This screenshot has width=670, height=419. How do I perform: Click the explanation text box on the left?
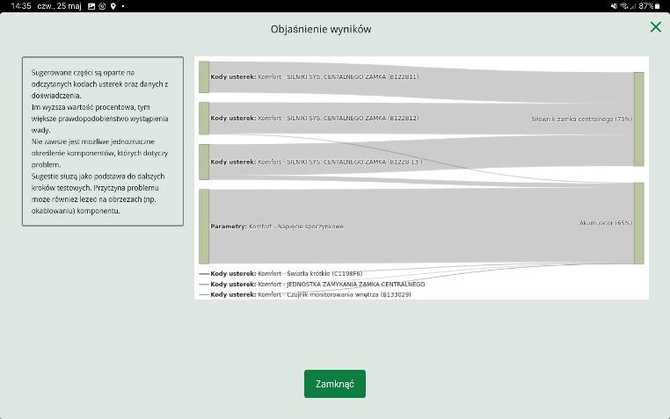[103, 141]
